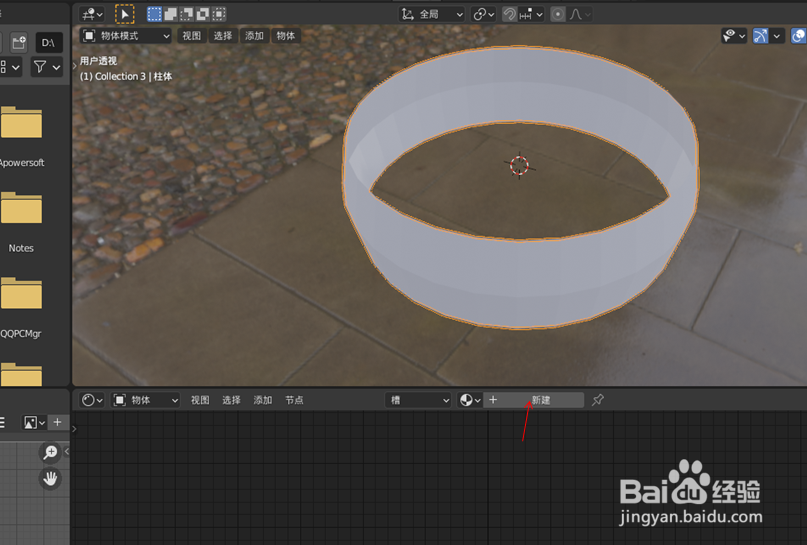
Task: Toggle the pin icon in node editor
Action: 597,400
